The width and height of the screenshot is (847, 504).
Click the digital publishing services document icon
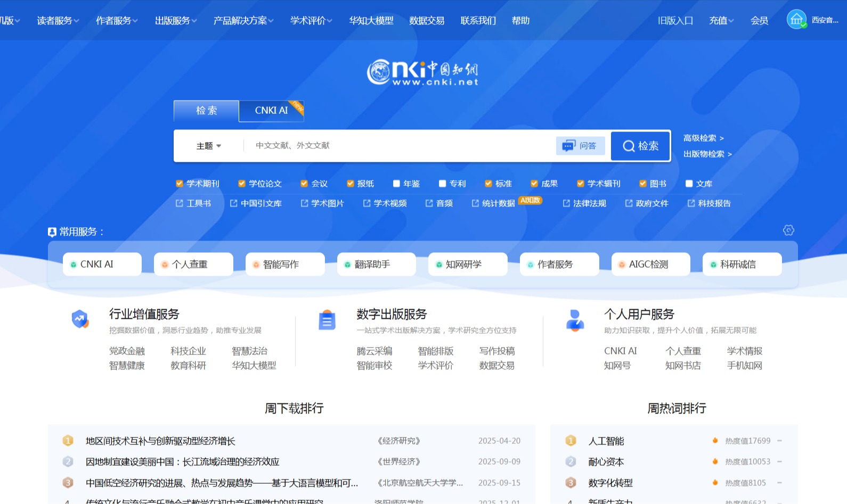(327, 320)
